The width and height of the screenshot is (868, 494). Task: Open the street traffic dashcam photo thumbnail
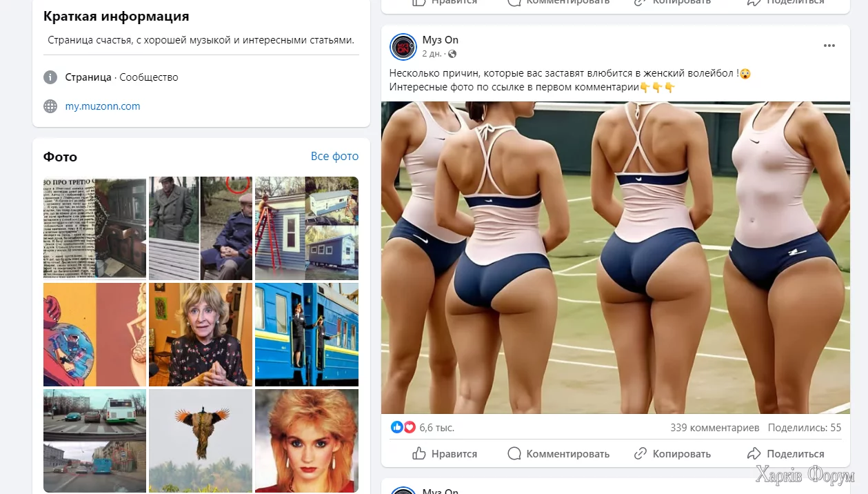click(95, 441)
